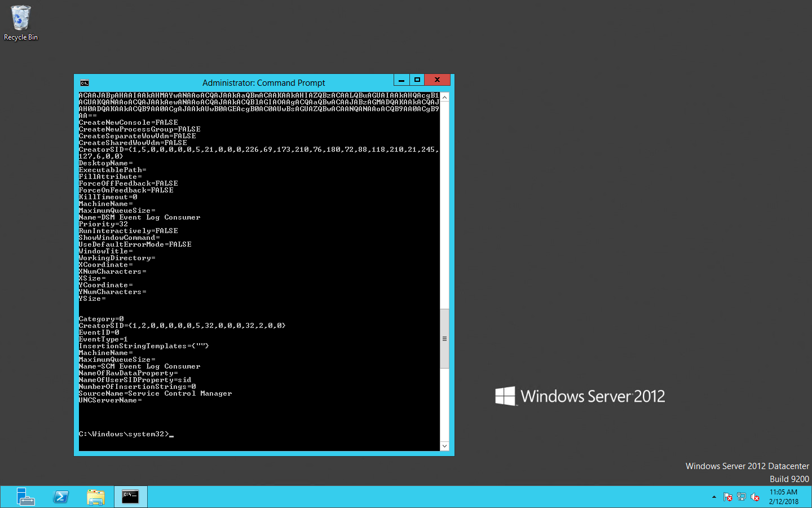Open the network status tray icon

(742, 497)
